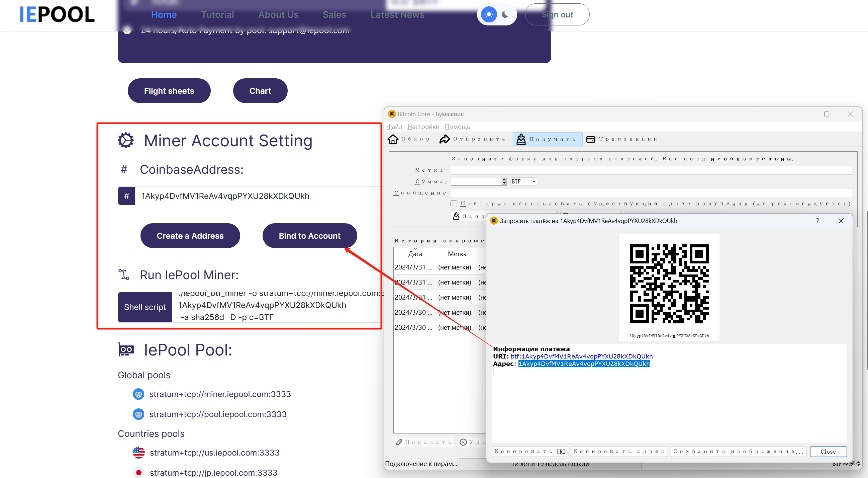868x478 pixels.
Task: Select first 2024/3/31 history row
Action: pos(440,267)
